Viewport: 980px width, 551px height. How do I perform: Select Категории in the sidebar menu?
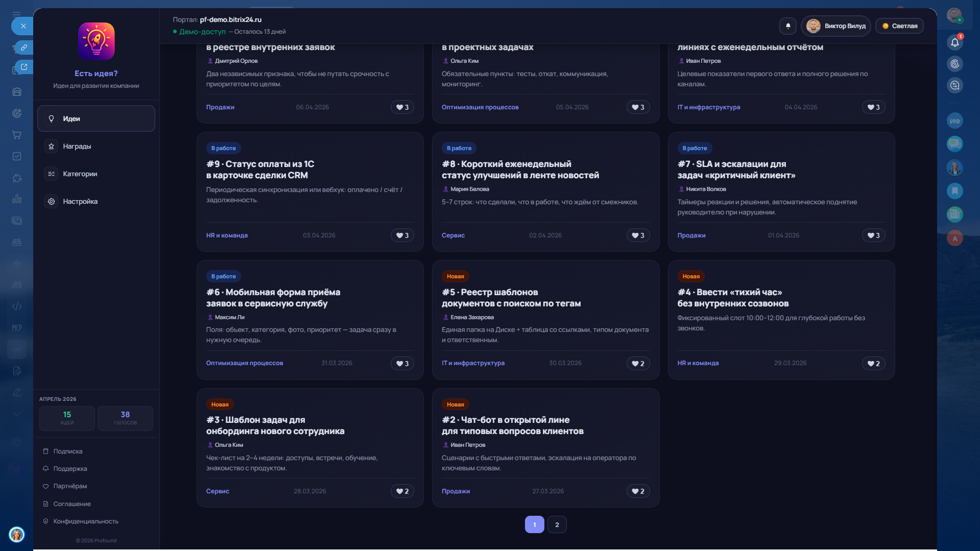(x=80, y=174)
